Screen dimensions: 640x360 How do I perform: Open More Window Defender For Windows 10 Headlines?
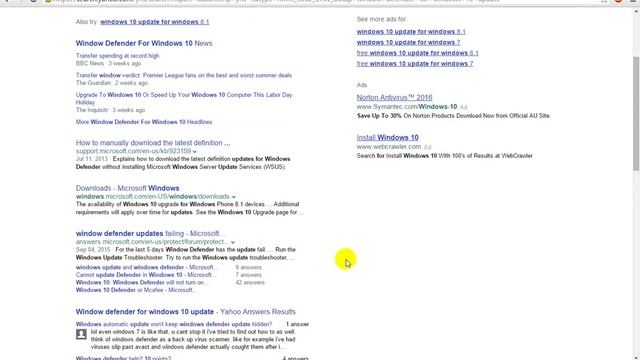coord(144,122)
